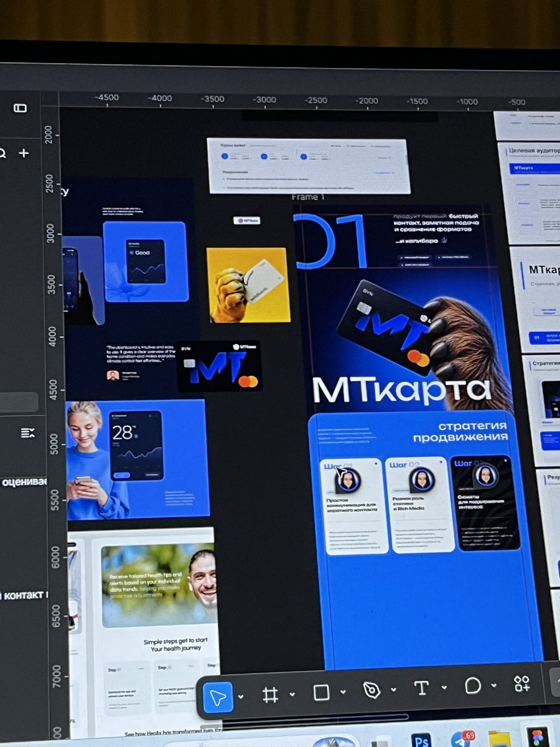Image resolution: width=560 pixels, height=747 pixels.
Task: Select the Comment tool
Action: [473, 686]
